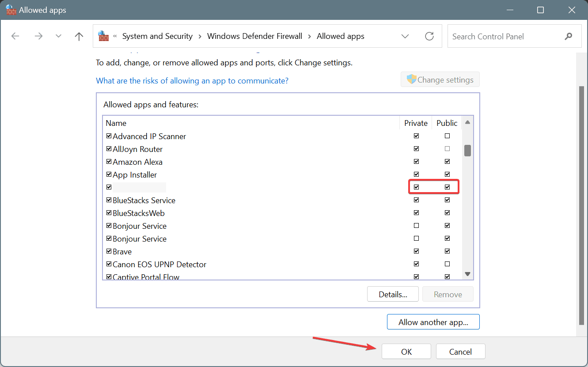
Task: Show hidden breadcrumb levels via double chevron
Action: 115,36
